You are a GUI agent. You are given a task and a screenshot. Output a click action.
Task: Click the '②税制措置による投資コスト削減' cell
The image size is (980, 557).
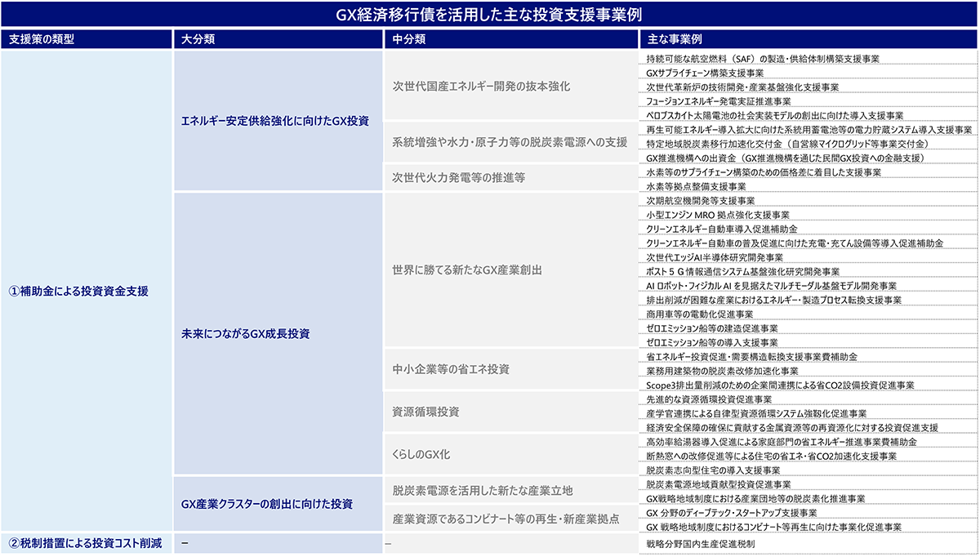coord(85,543)
